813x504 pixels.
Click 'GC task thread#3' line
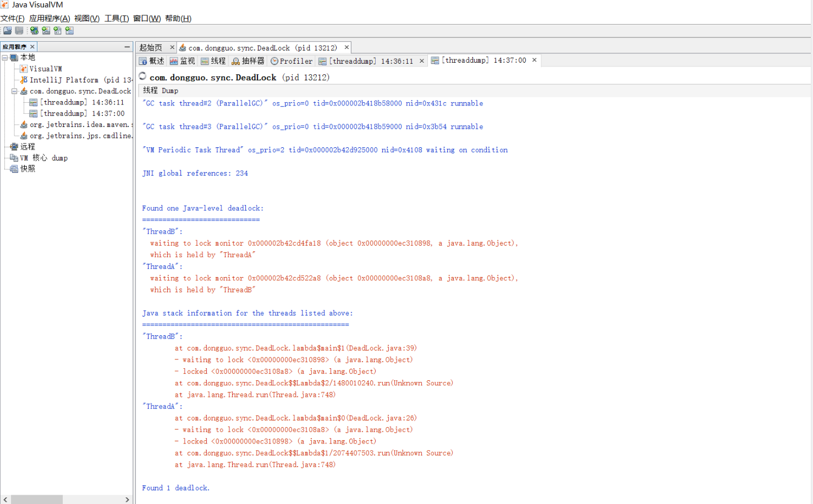(312, 126)
